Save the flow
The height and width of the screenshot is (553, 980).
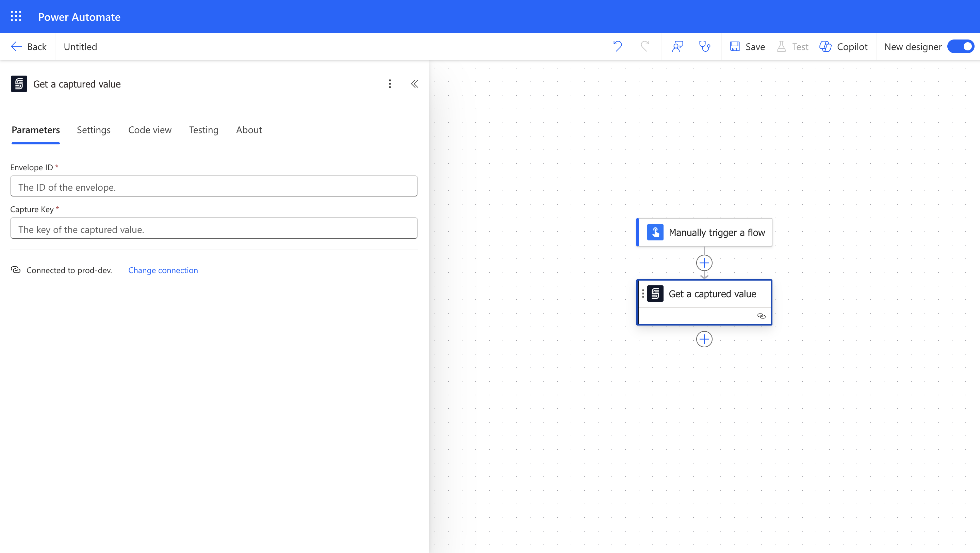pos(748,46)
